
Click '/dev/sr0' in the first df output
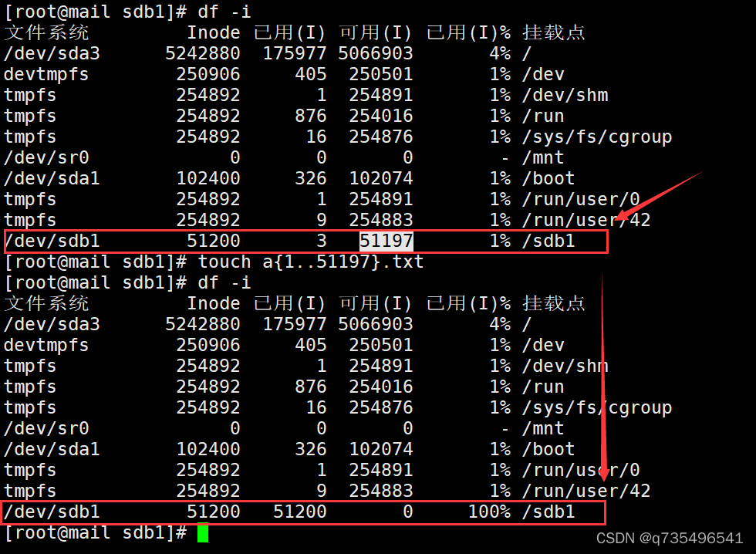pyautogui.click(x=46, y=157)
